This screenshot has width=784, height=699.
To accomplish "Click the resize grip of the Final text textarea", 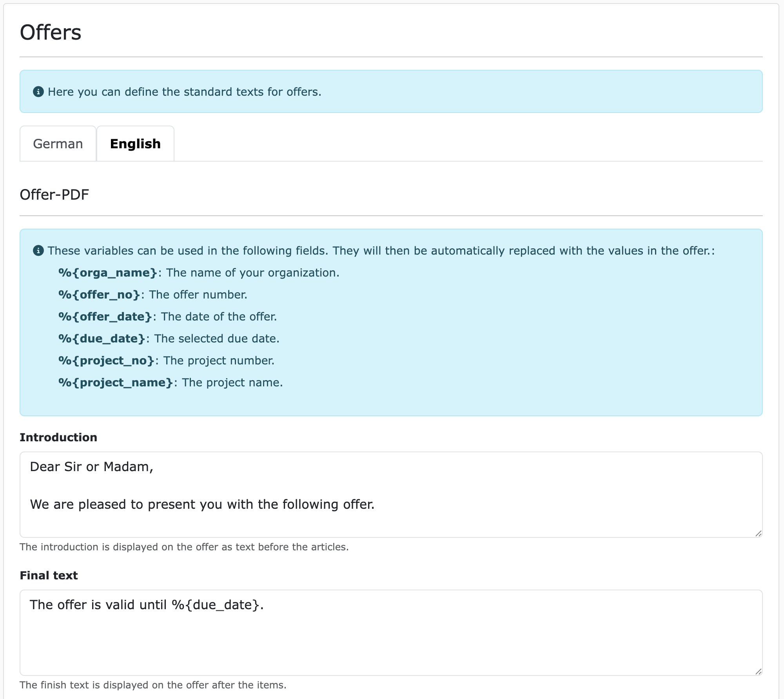I will pos(758,672).
